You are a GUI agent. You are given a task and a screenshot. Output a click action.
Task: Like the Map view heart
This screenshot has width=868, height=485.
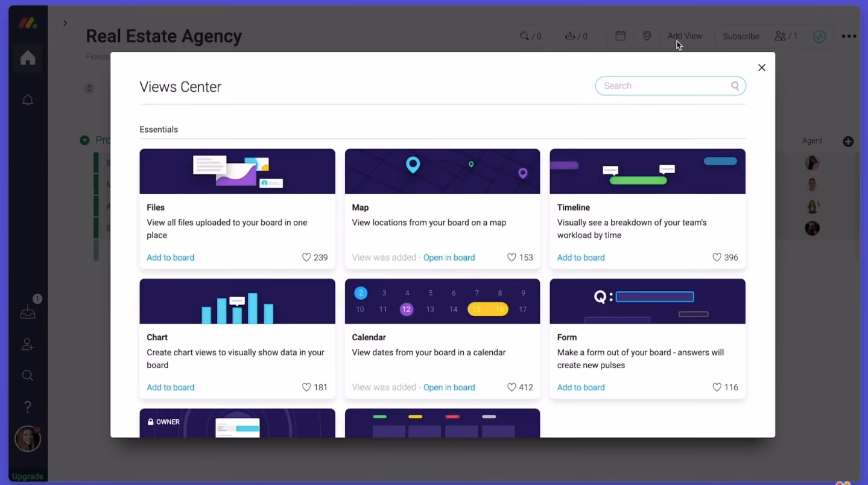click(512, 258)
